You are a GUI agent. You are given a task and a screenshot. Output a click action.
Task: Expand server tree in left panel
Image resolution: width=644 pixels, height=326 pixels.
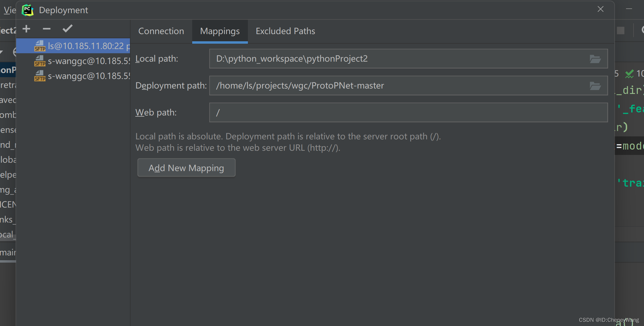click(26, 46)
